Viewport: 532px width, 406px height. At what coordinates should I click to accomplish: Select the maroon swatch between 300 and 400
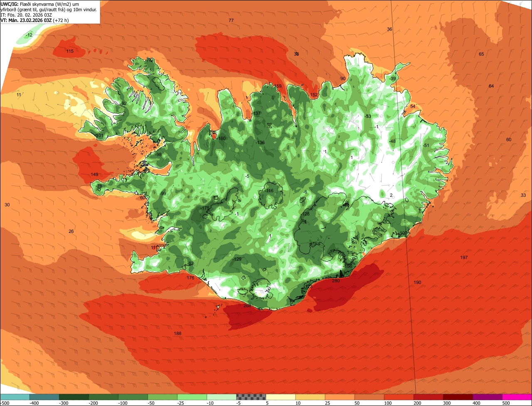point(458,397)
